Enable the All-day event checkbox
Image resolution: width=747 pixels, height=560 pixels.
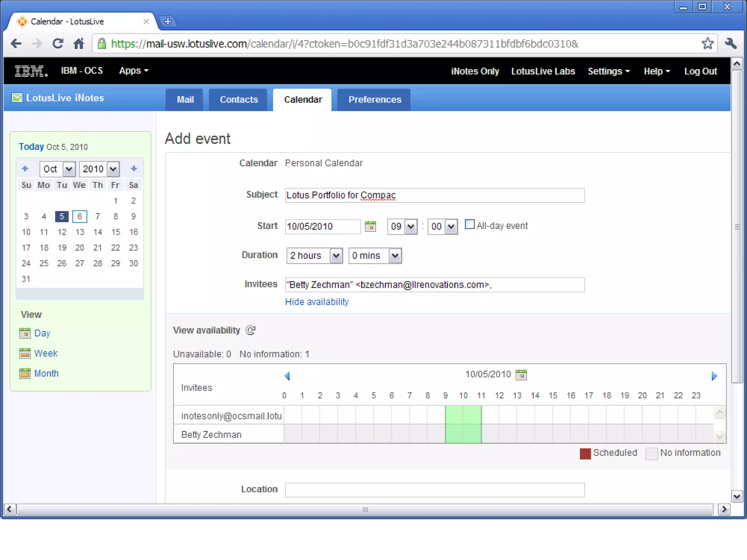tap(470, 224)
